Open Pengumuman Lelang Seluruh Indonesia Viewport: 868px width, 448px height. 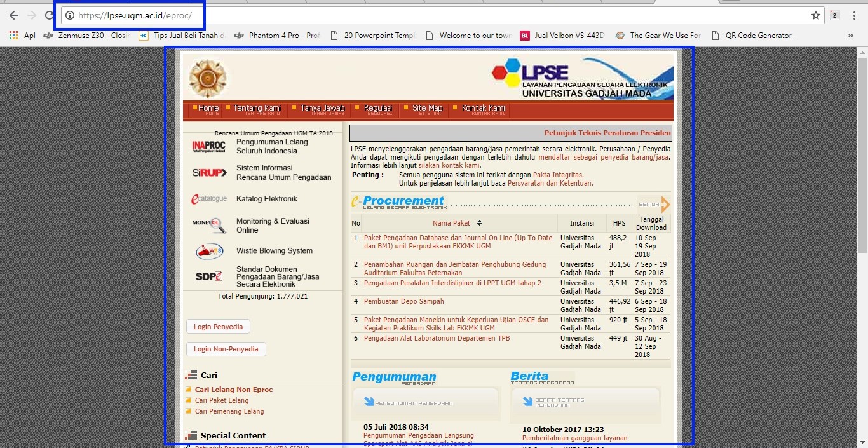coord(272,146)
